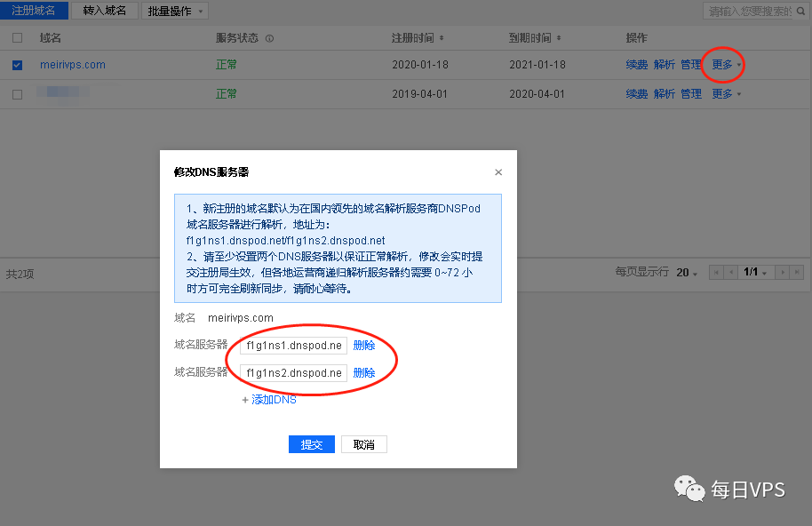Switch to the 转入域名 tab
This screenshot has width=812, height=526.
105,11
